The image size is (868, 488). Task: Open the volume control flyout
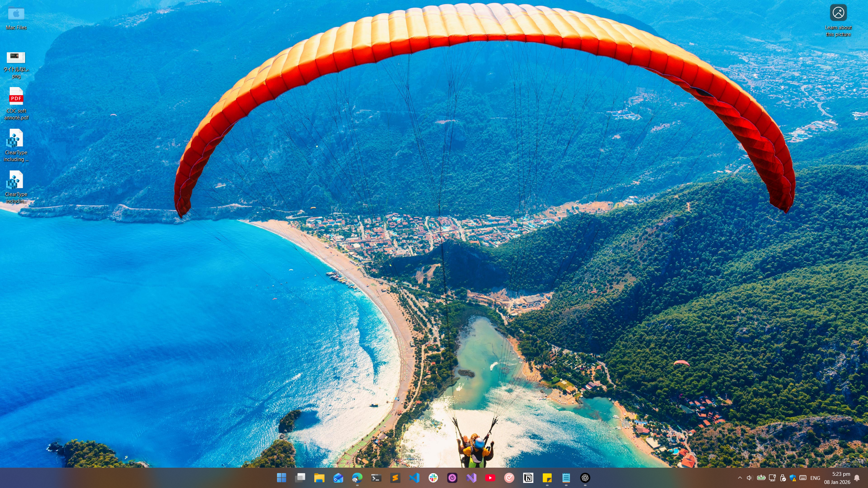pos(749,478)
